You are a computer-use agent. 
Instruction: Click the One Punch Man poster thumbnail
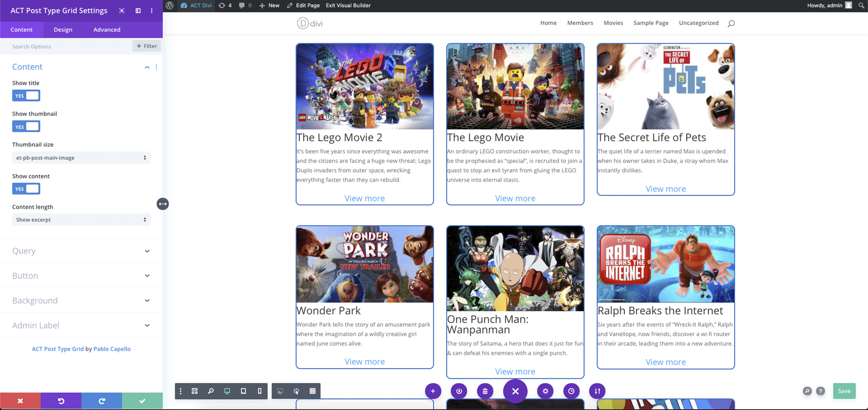coord(515,269)
